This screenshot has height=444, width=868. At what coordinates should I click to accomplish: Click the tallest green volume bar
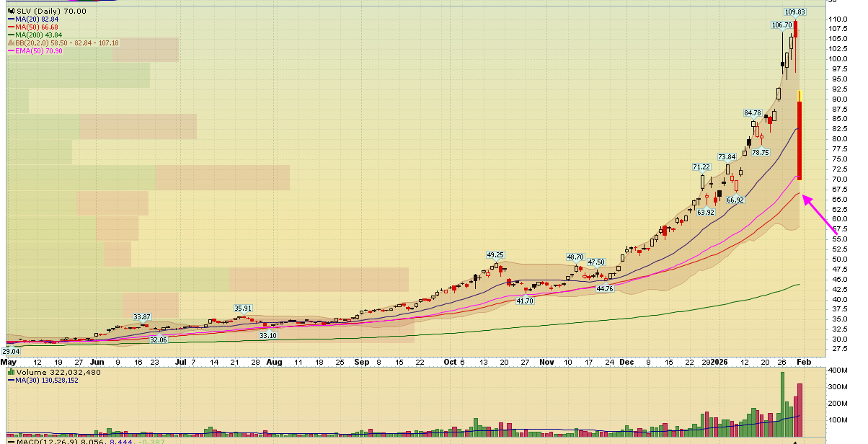coord(783,403)
